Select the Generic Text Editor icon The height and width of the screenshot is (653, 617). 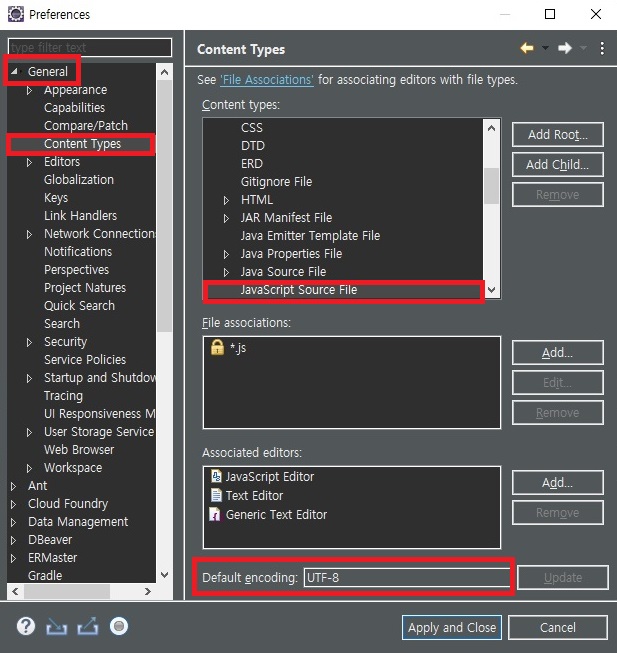point(215,514)
